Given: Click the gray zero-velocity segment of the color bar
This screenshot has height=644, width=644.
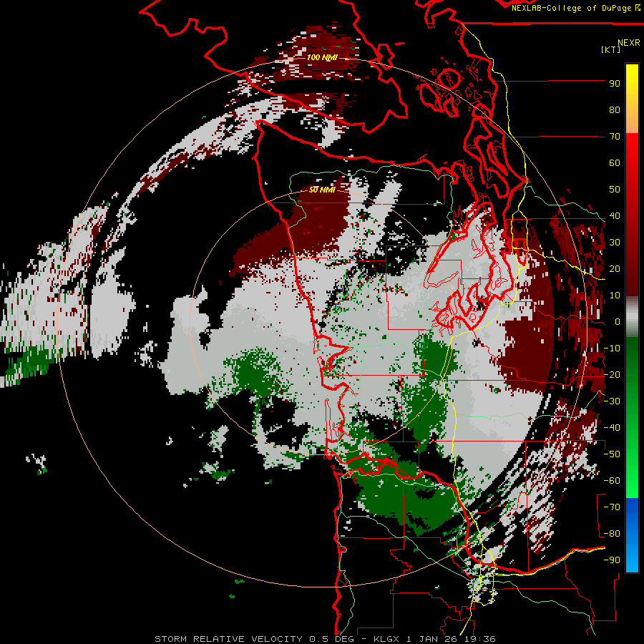Looking at the screenshot, I should 632,317.
